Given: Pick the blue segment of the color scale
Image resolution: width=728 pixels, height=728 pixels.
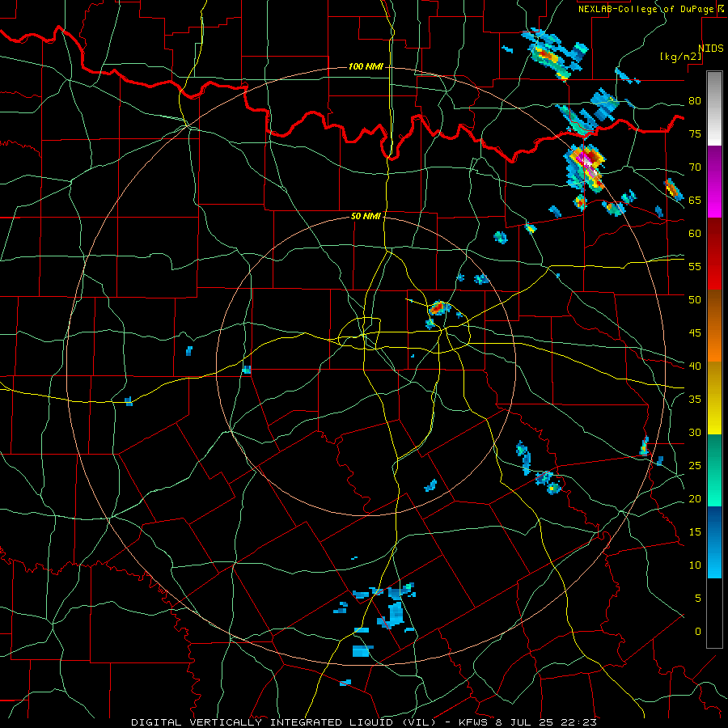Looking at the screenshot, I should (x=714, y=542).
